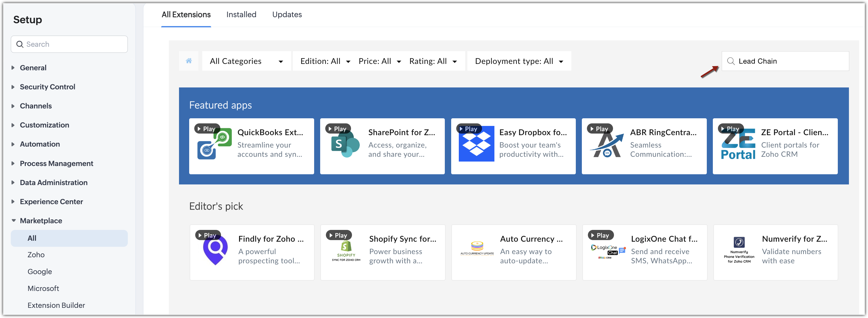This screenshot has height=318, width=868.
Task: Switch to the Updates tab
Action: 287,15
